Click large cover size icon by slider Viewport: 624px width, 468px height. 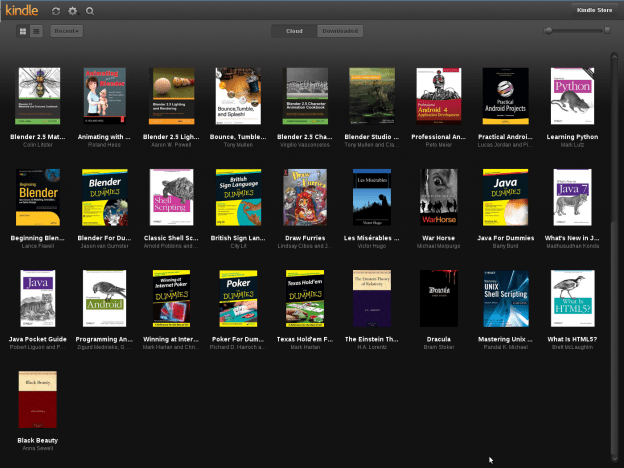[607, 30]
